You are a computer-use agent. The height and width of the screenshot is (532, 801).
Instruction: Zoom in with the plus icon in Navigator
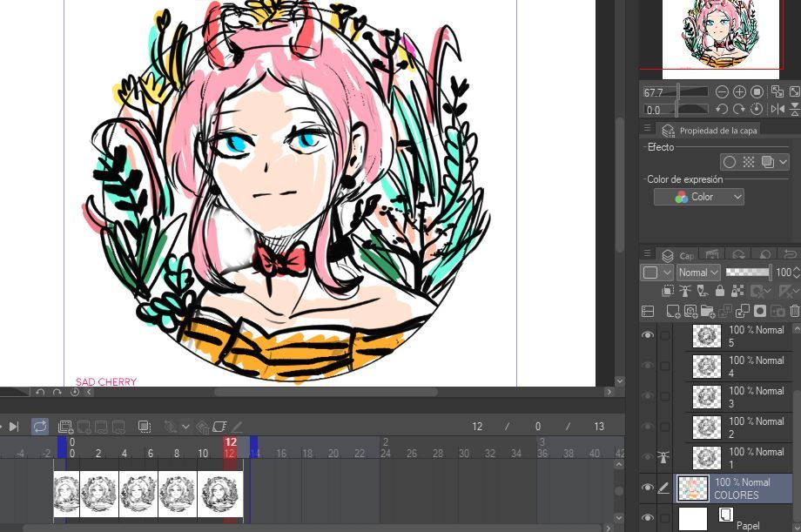tap(739, 91)
